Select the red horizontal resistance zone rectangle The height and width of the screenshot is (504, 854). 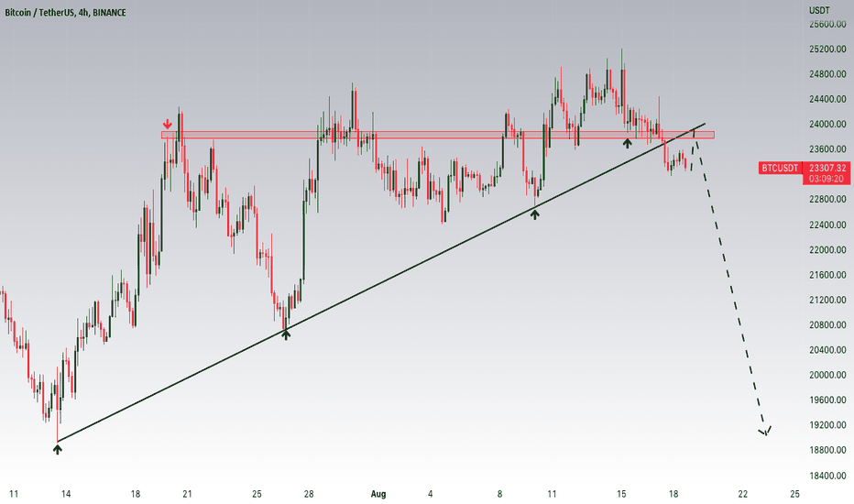437,135
